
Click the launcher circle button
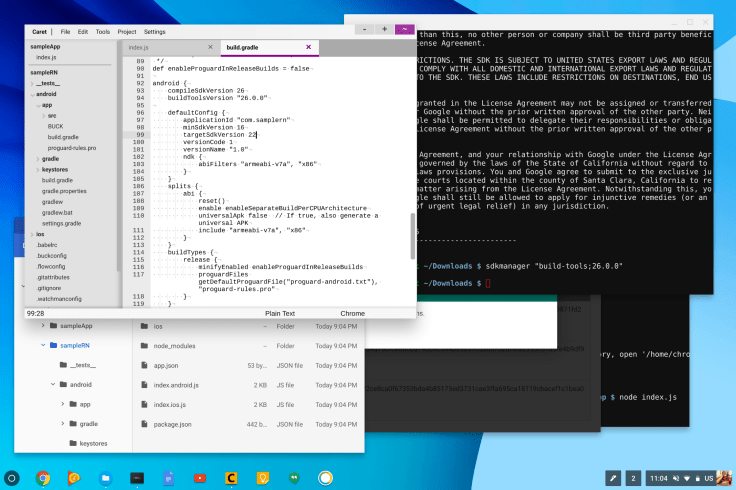[13, 478]
